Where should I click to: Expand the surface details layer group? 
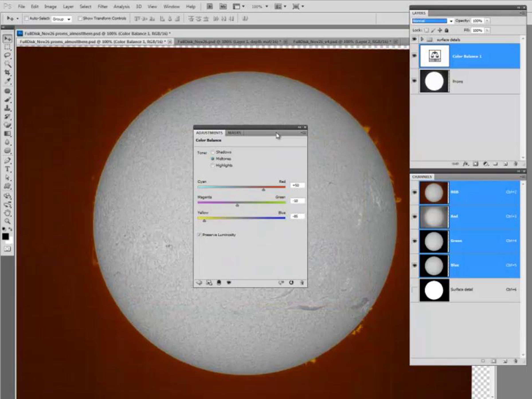[x=422, y=39]
